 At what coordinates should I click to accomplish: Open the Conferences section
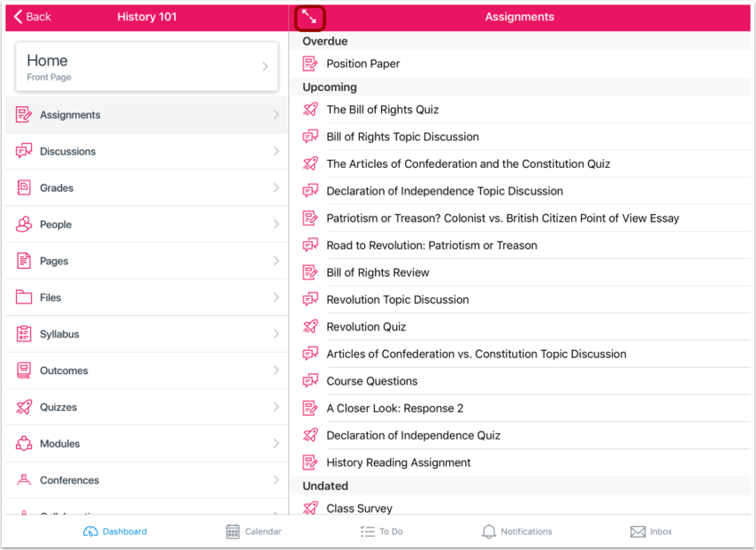147,479
